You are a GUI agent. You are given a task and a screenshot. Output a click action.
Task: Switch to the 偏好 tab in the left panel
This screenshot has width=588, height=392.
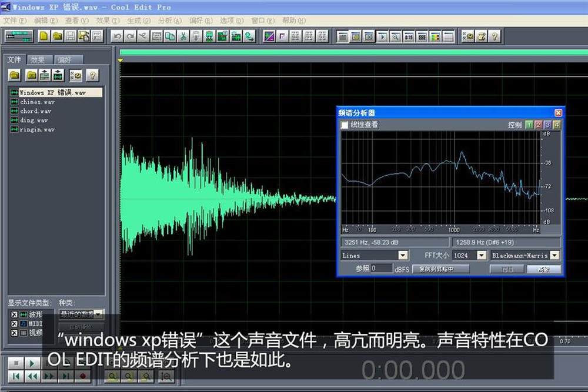(68, 59)
